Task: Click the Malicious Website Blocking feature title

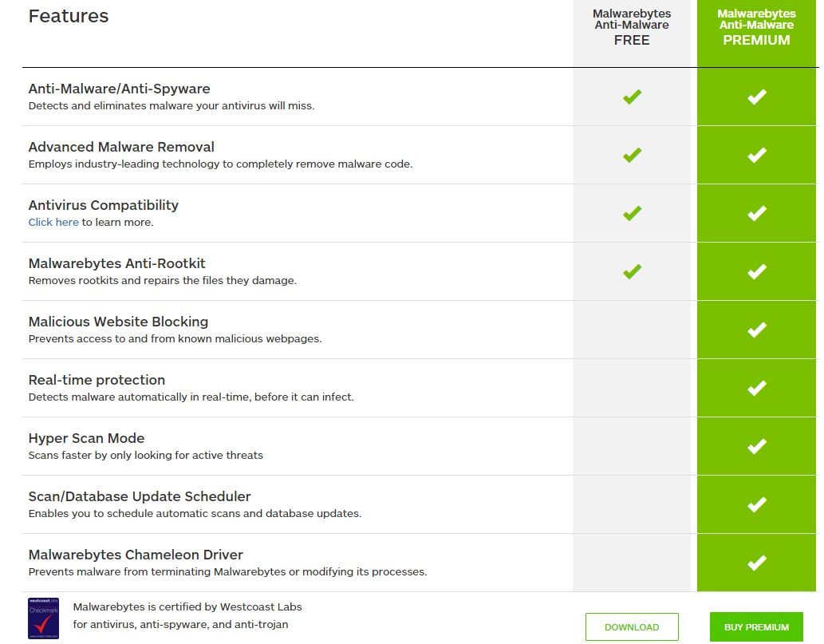Action: pos(118,322)
